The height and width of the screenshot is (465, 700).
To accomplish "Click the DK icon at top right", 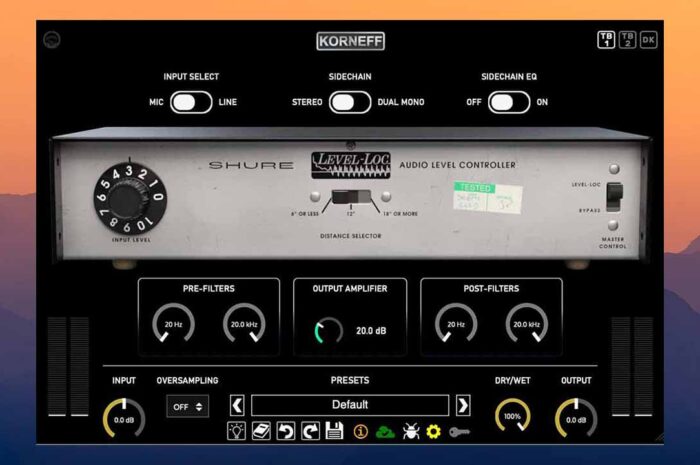I will point(648,40).
